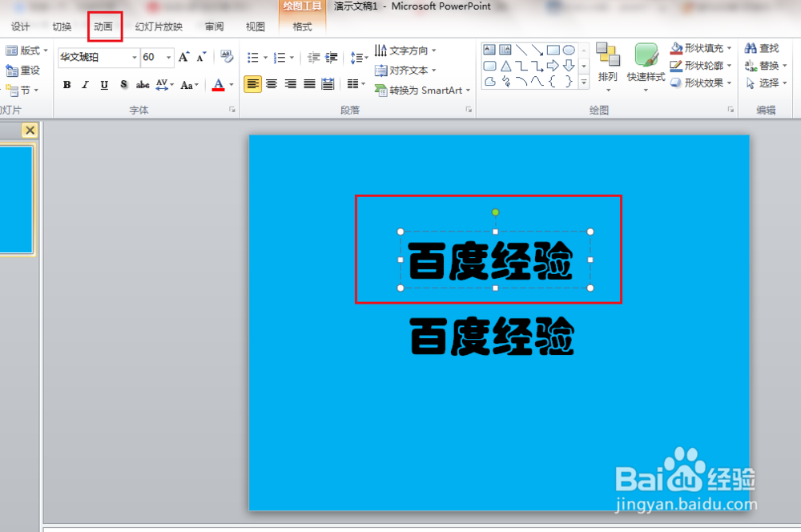This screenshot has height=532, width=801.
Task: Open the 动画 ribbon tab
Action: point(103,26)
